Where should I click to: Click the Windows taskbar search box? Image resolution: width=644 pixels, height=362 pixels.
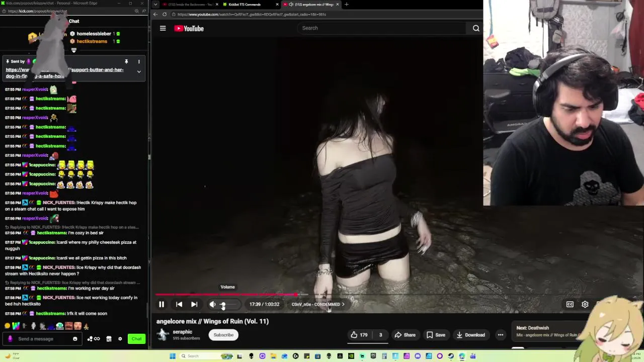(206, 356)
